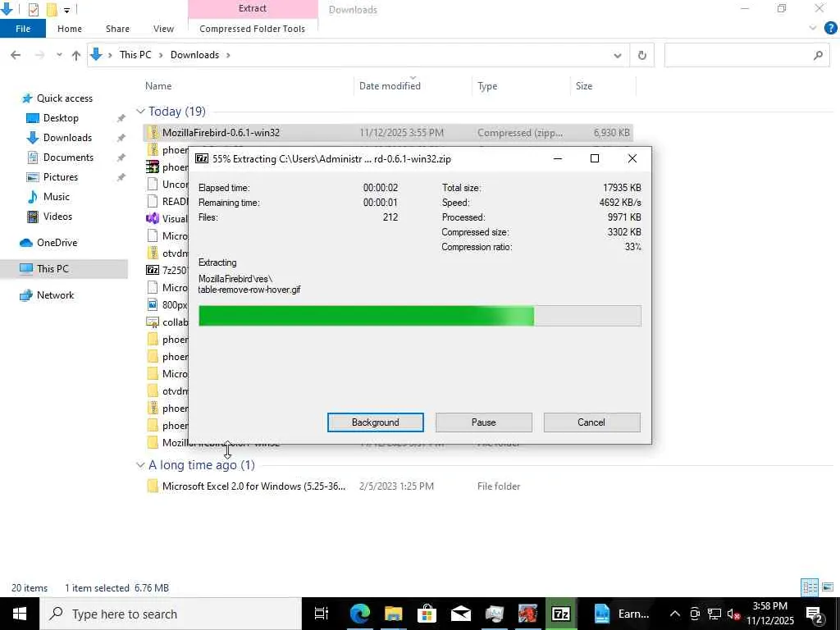
Task: Click the Properties icon in quick access toolbar
Action: pyautogui.click(x=33, y=9)
